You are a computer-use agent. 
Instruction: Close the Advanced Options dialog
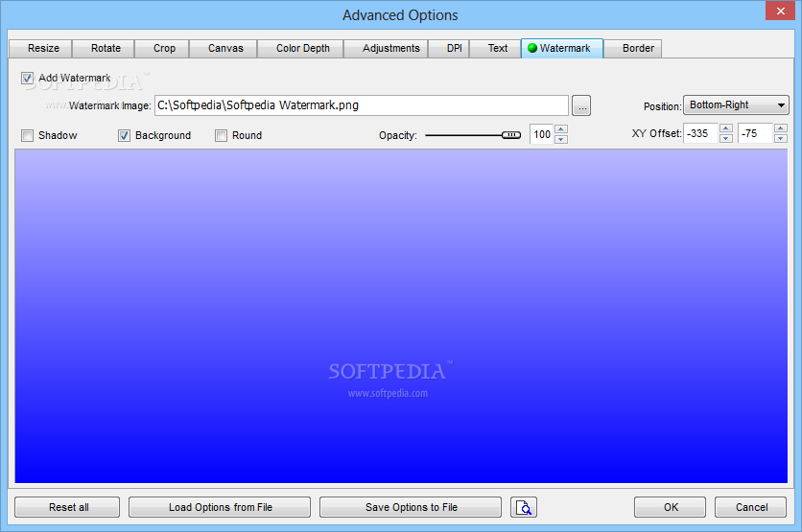pyautogui.click(x=780, y=11)
